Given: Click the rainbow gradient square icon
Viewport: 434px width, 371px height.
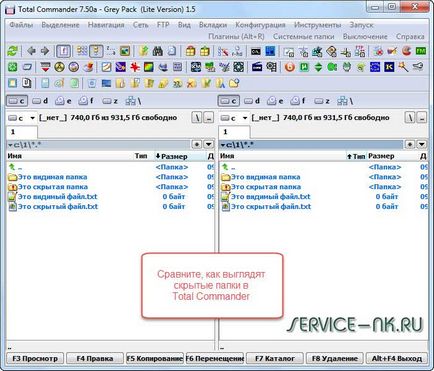Looking at the screenshot, I should (149, 67).
